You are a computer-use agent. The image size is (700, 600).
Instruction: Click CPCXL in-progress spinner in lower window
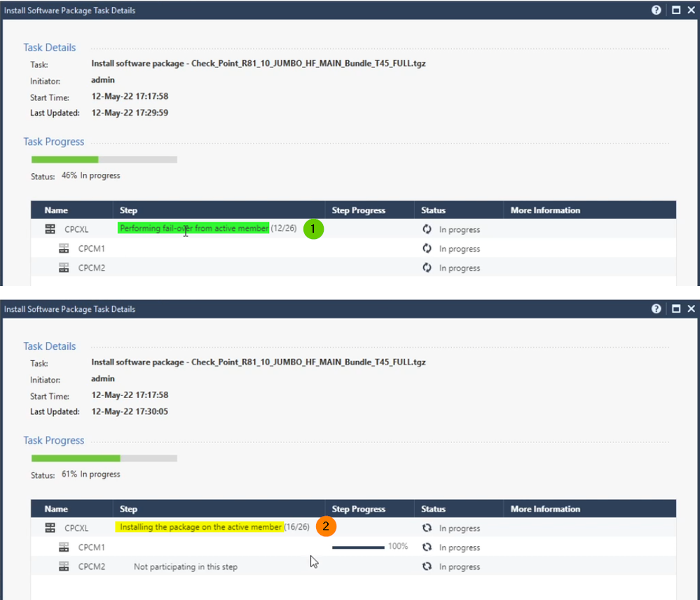point(427,528)
